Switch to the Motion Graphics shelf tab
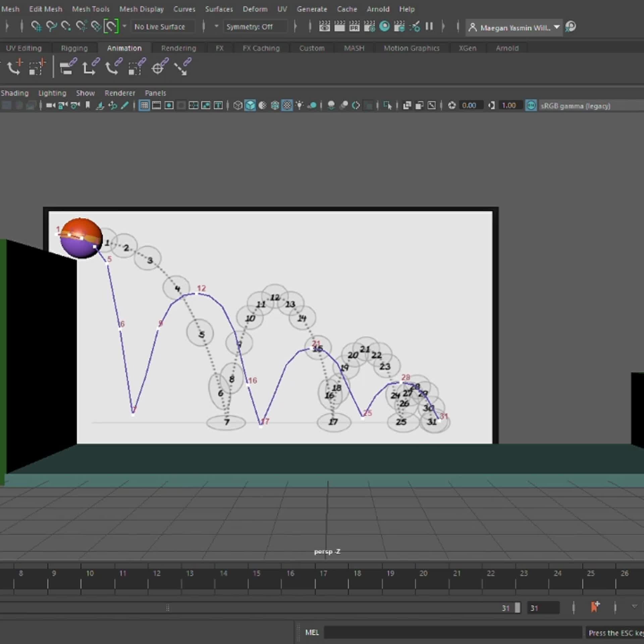 [x=412, y=48]
